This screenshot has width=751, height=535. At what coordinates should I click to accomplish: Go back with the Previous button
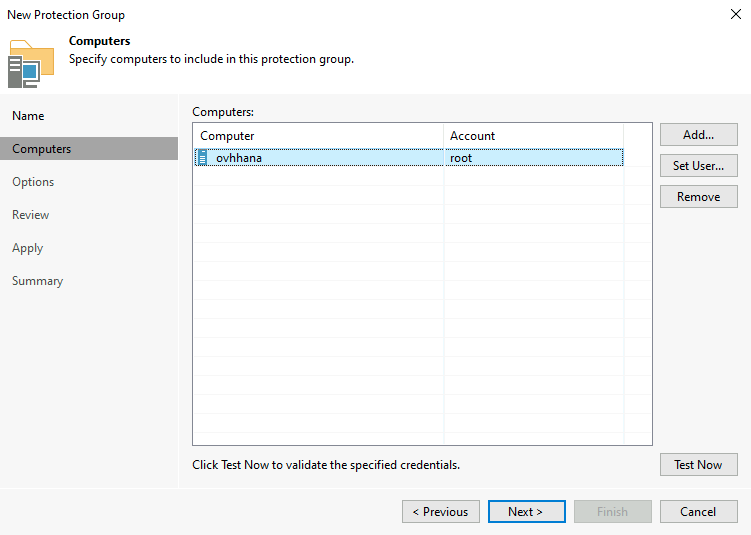[x=440, y=512]
